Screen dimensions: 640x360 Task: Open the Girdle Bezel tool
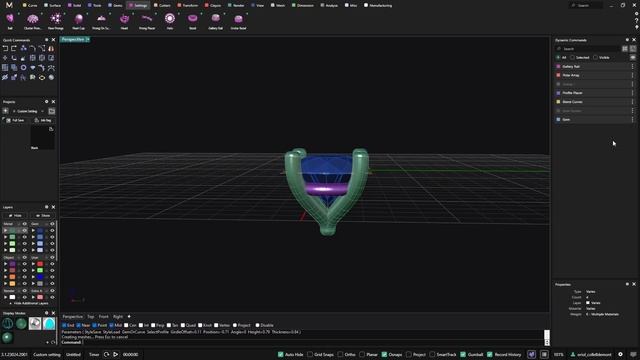point(238,21)
